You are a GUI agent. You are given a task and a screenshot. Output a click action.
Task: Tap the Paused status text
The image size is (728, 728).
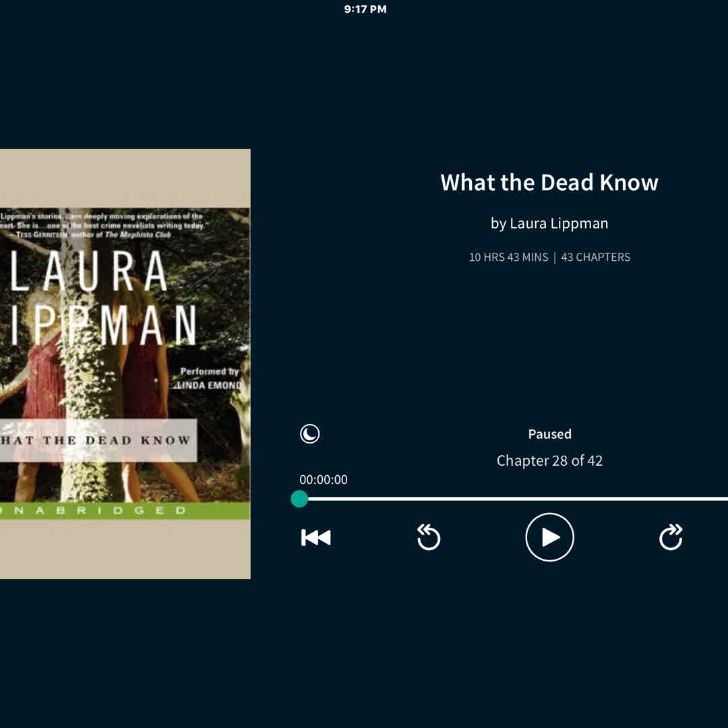point(549,434)
